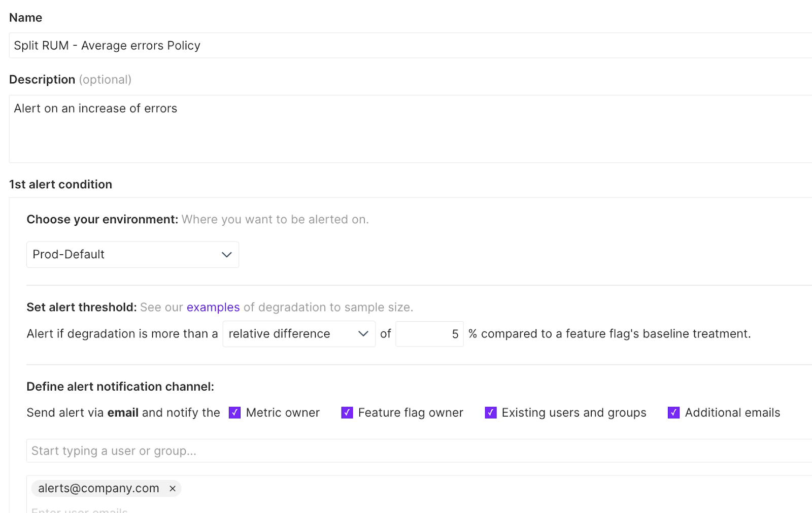Click the relative difference chevron arrow
The image size is (812, 513).
point(363,334)
